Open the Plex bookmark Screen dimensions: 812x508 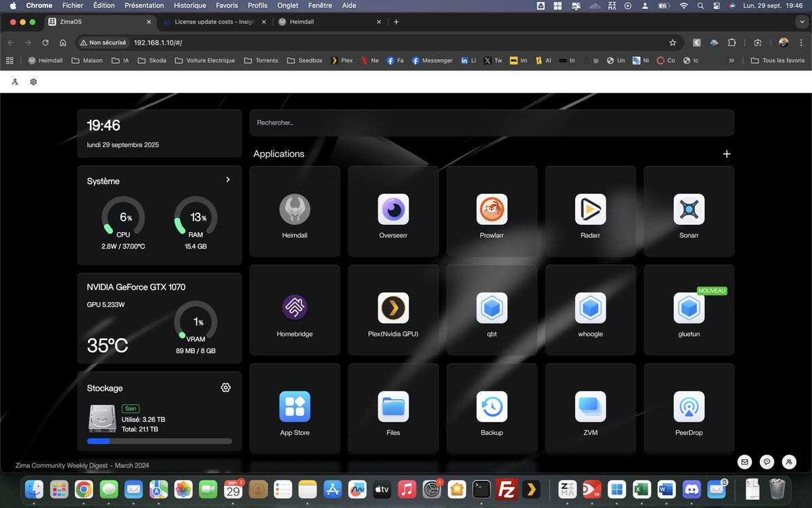pyautogui.click(x=342, y=60)
